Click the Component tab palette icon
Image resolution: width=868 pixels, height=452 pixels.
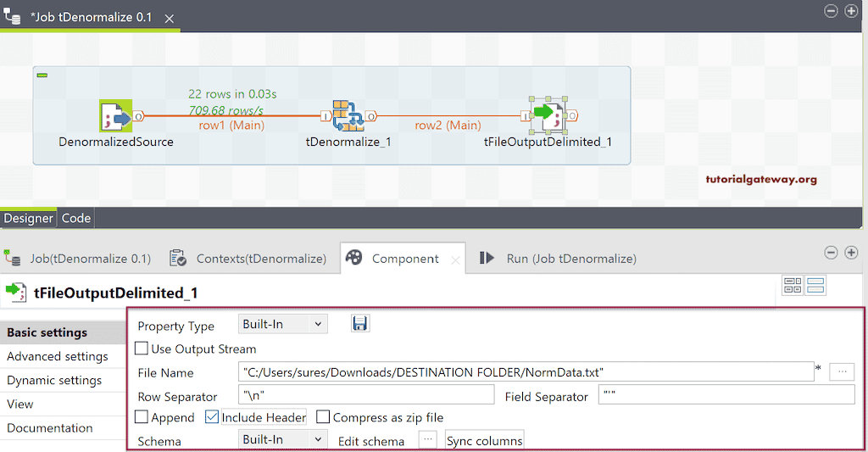(353, 257)
